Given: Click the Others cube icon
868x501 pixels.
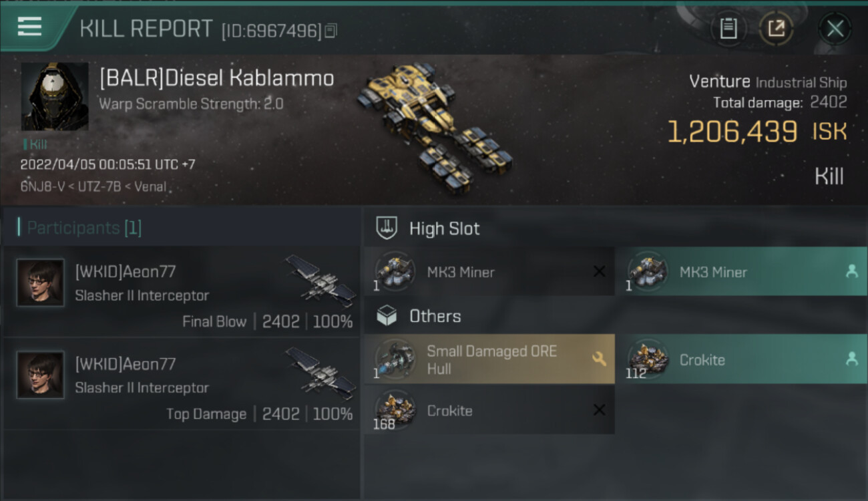Looking at the screenshot, I should tap(387, 316).
